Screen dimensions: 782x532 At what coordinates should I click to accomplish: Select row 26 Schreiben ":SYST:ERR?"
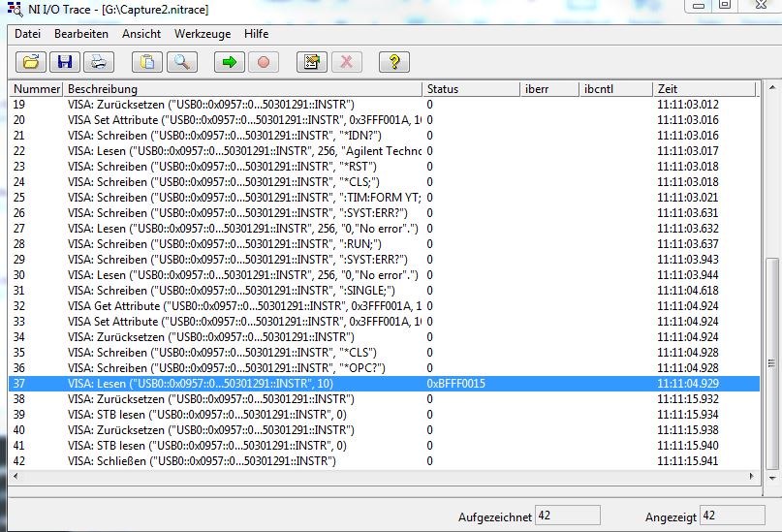pos(384,213)
